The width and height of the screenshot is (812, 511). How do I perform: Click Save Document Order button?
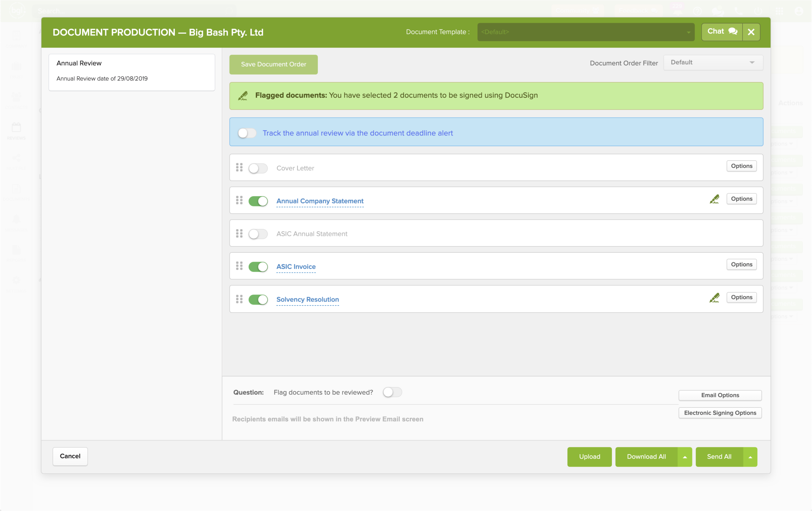[x=273, y=64]
